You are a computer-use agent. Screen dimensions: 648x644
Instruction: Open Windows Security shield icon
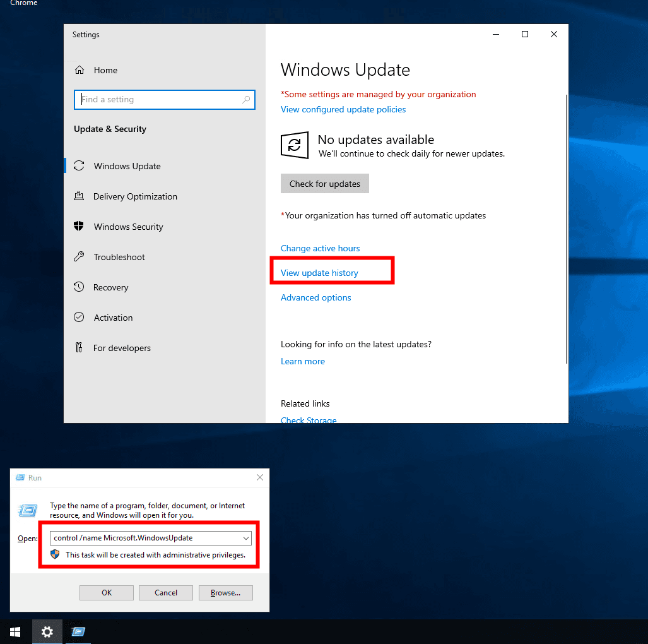click(x=80, y=227)
